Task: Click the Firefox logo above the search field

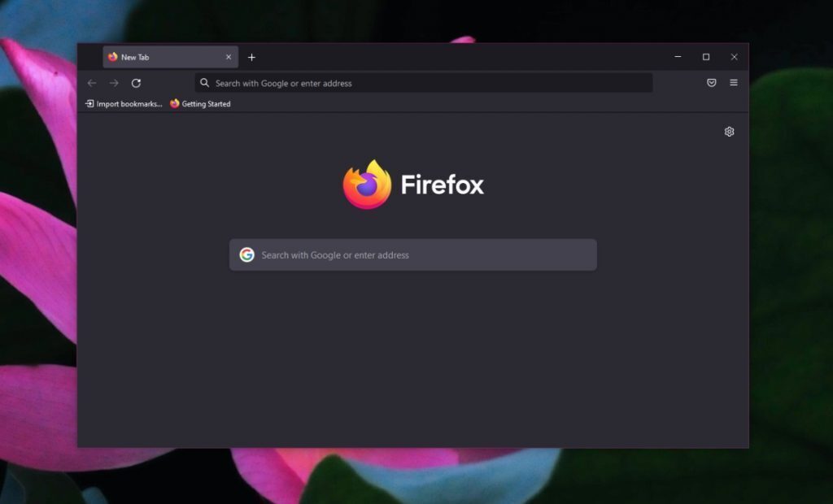Action: pyautogui.click(x=367, y=184)
